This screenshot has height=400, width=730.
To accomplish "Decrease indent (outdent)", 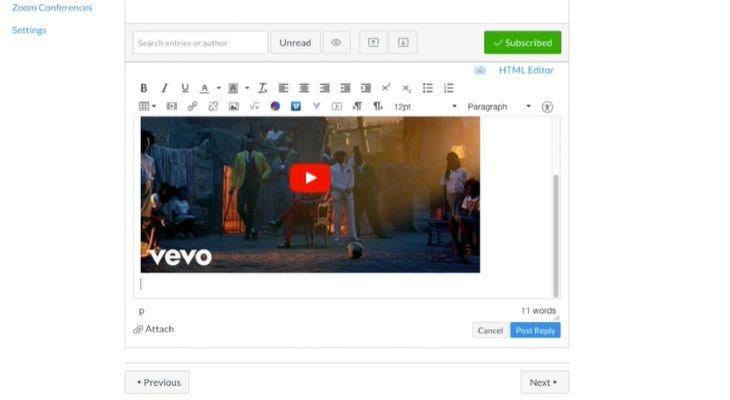I will click(345, 88).
